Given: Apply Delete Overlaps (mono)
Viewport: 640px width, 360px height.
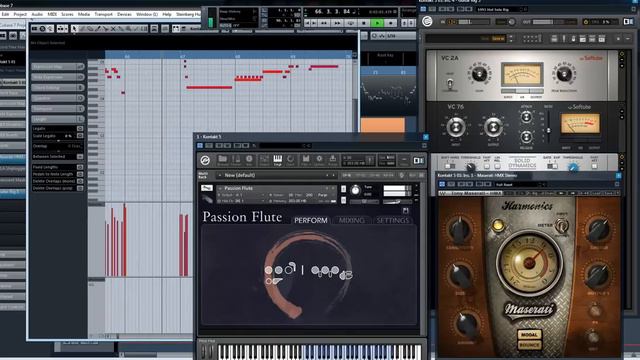Looking at the screenshot, I should 80,181.
